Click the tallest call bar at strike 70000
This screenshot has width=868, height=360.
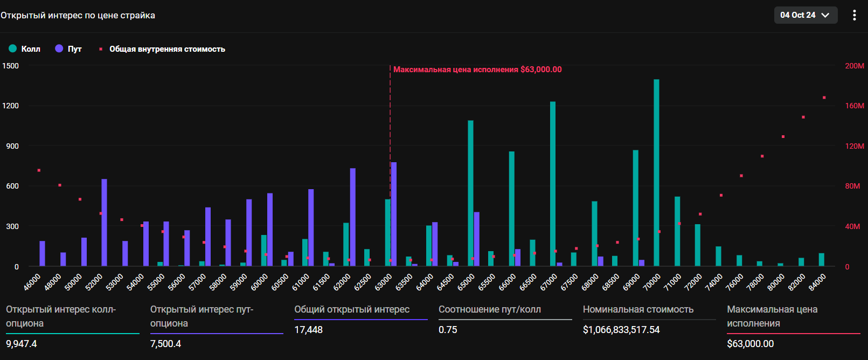[656, 172]
